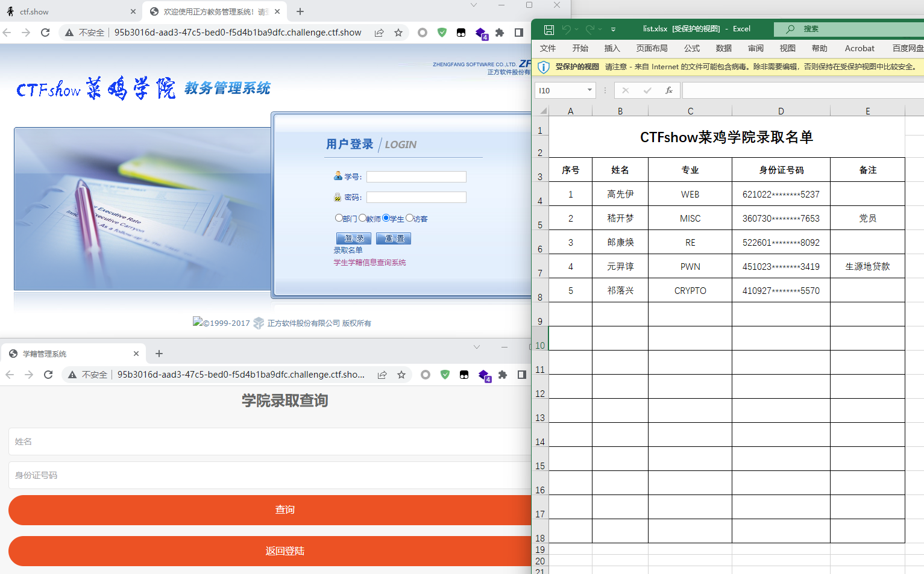Click orange 查询 button
This screenshot has width=924, height=574.
coord(284,510)
